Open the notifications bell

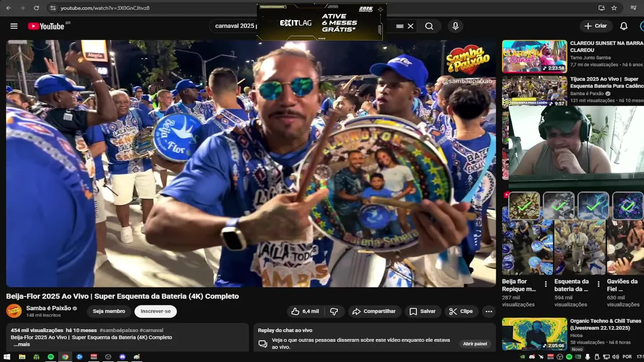click(624, 26)
